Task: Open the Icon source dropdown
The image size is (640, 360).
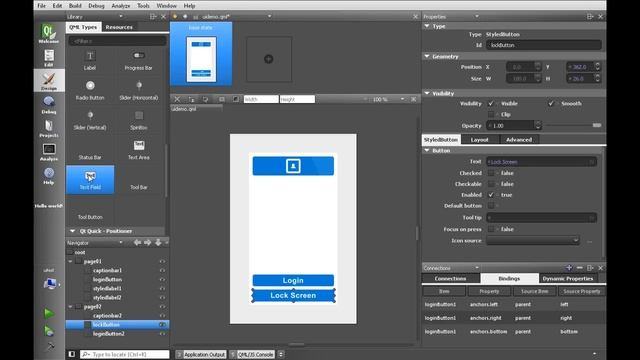Action: [x=533, y=241]
